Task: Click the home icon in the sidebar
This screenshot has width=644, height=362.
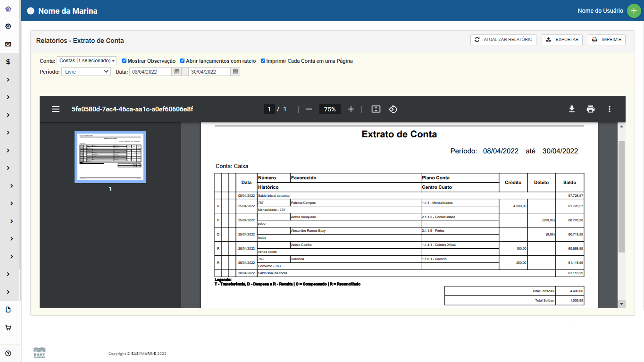Action: tap(8, 9)
